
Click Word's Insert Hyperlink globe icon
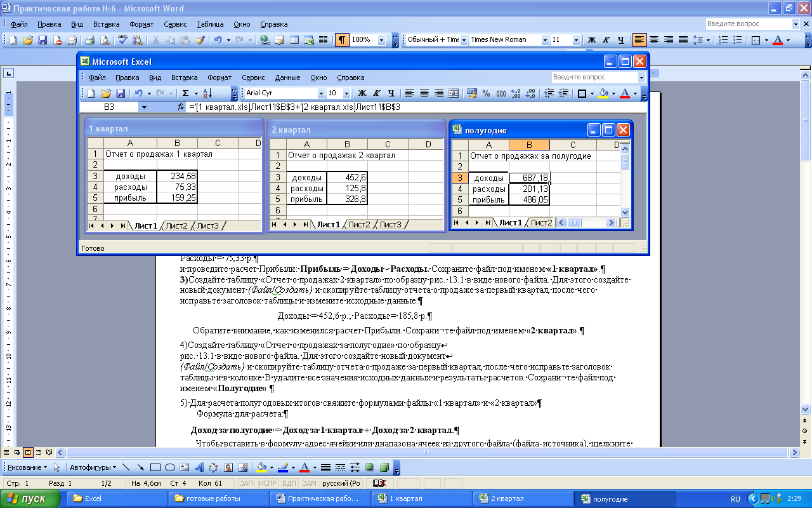(x=265, y=39)
